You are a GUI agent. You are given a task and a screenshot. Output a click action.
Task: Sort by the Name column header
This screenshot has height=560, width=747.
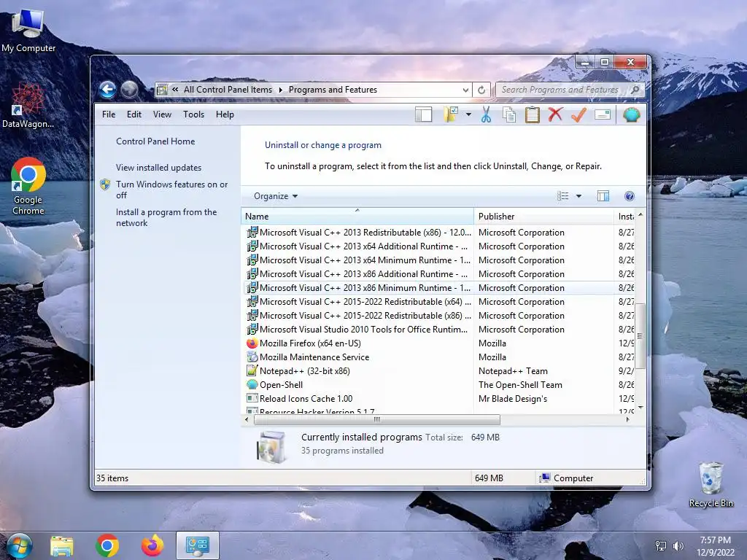(357, 216)
